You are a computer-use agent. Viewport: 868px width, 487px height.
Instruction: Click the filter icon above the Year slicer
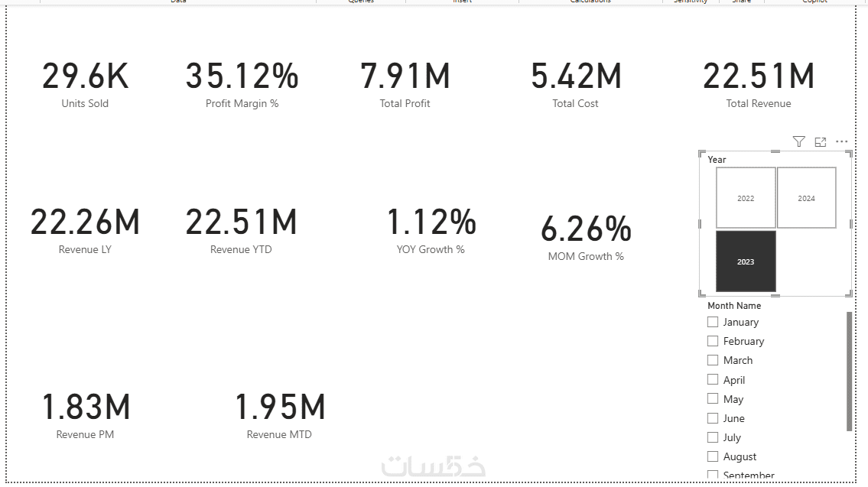click(x=798, y=141)
